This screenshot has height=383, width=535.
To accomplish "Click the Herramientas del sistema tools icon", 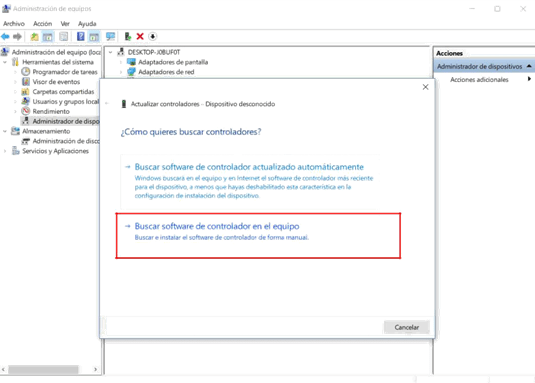I will 15,62.
